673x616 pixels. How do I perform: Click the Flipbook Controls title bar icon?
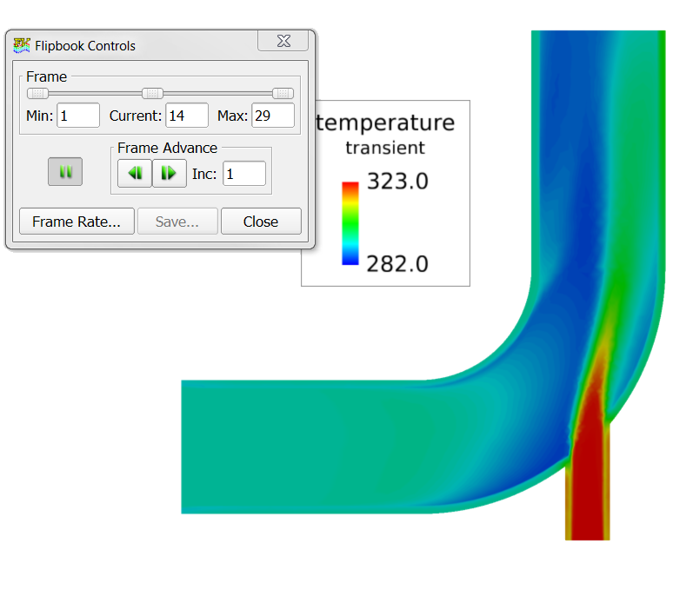tap(22, 45)
